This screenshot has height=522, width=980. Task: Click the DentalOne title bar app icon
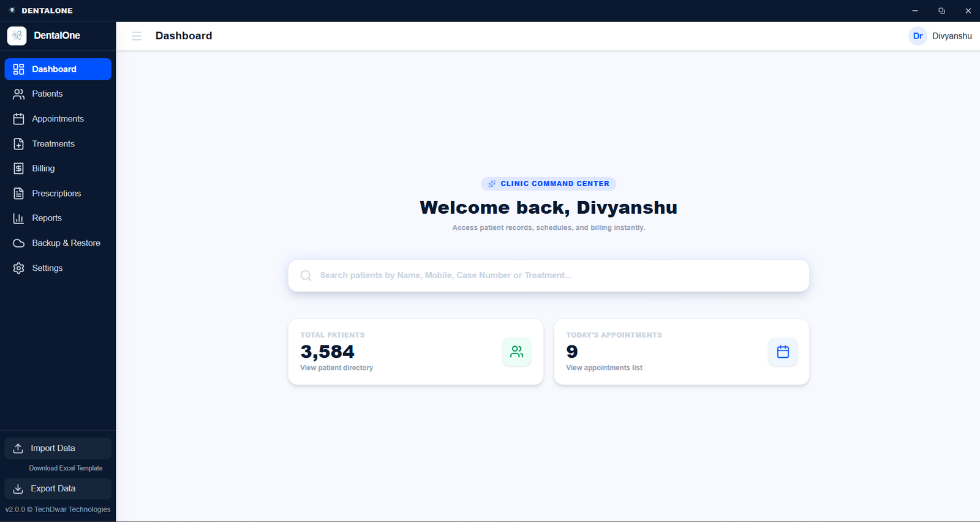(12, 10)
